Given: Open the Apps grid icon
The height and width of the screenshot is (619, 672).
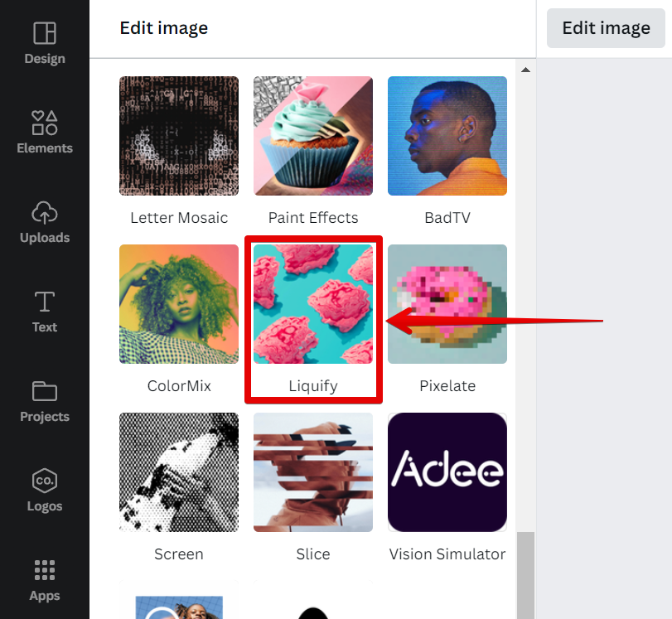Looking at the screenshot, I should (x=45, y=570).
